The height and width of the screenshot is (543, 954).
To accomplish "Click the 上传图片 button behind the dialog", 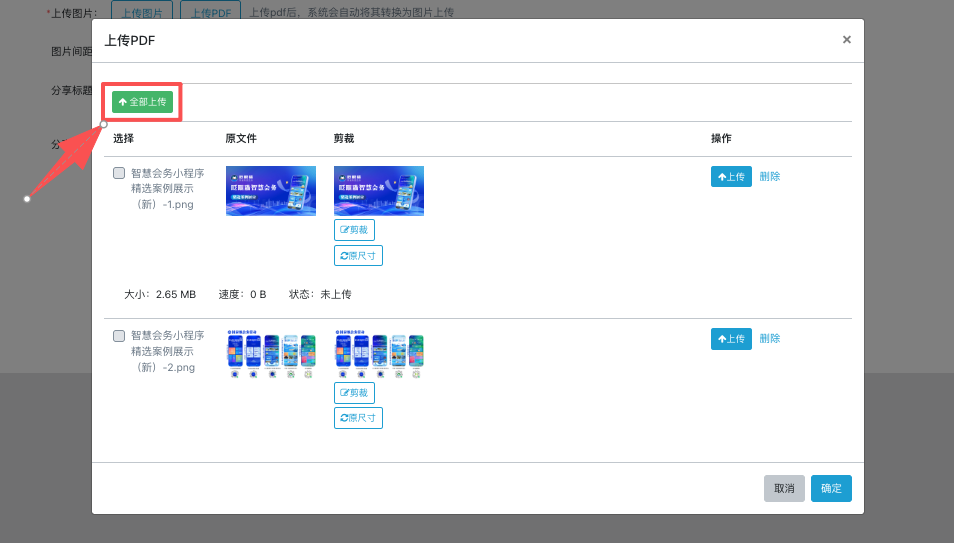I will [141, 12].
